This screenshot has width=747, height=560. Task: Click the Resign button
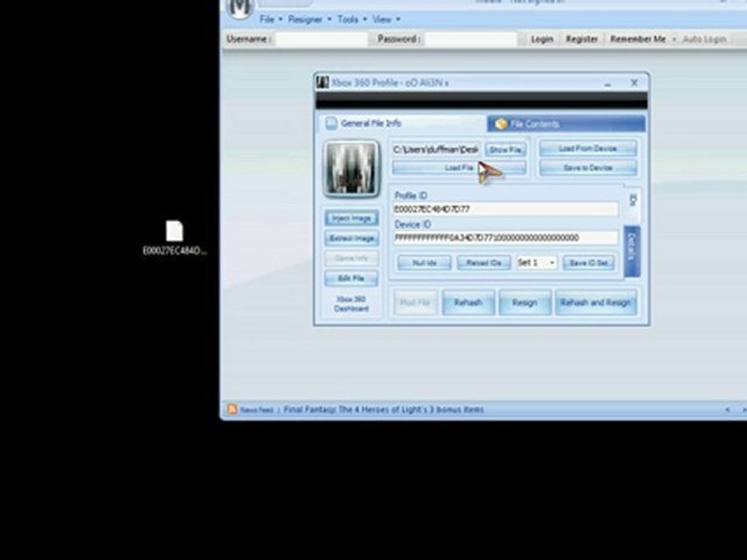click(x=524, y=303)
